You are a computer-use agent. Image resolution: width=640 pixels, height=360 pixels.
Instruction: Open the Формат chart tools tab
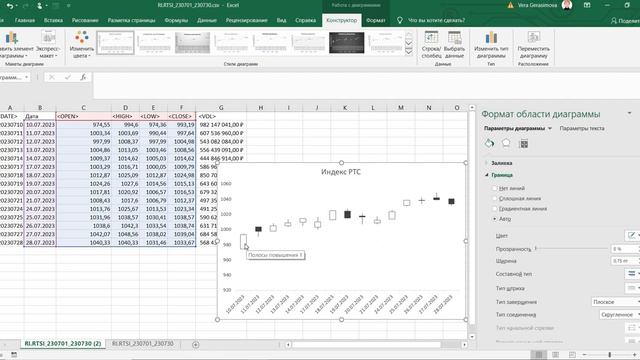[375, 20]
